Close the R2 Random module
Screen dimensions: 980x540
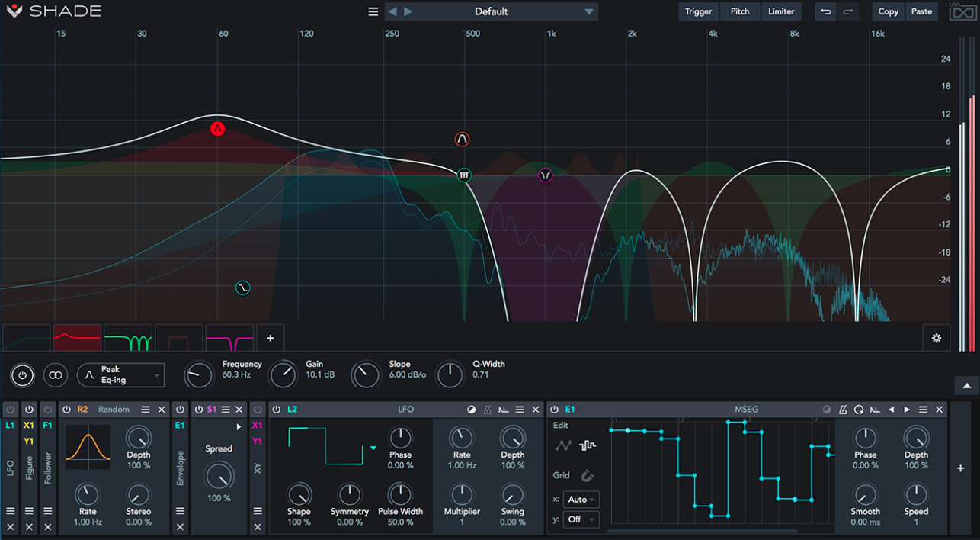[x=162, y=410]
